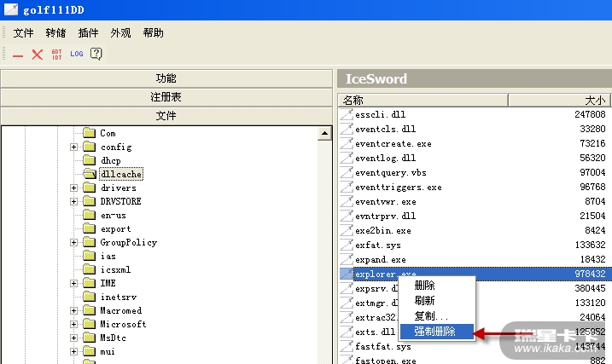Select the fastopen.exe file name
Screen dimensions: 612x364
click(x=386, y=360)
